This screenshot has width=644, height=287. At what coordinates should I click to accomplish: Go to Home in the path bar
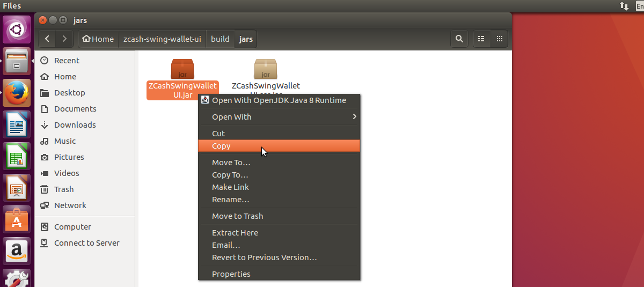(99, 39)
